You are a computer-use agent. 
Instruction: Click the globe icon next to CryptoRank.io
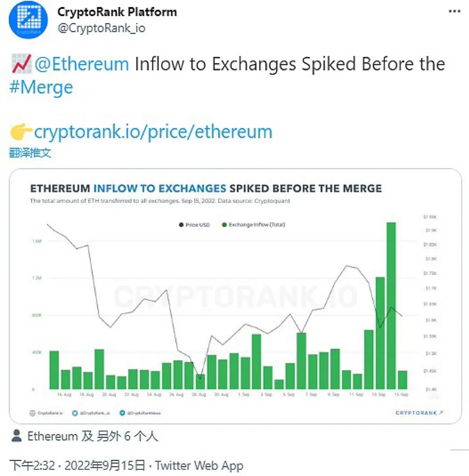32,412
